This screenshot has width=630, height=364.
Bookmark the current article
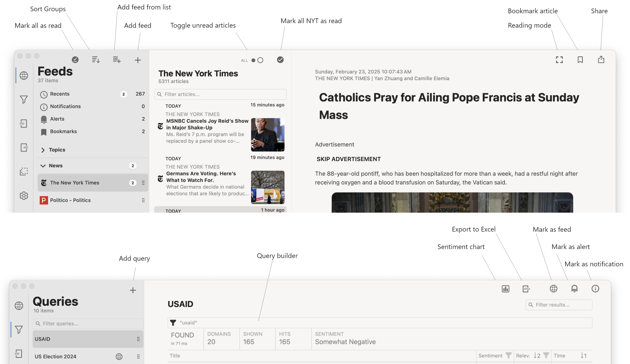(580, 60)
